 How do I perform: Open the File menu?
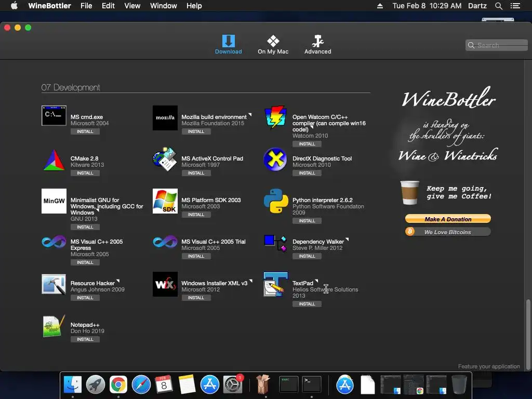86,6
